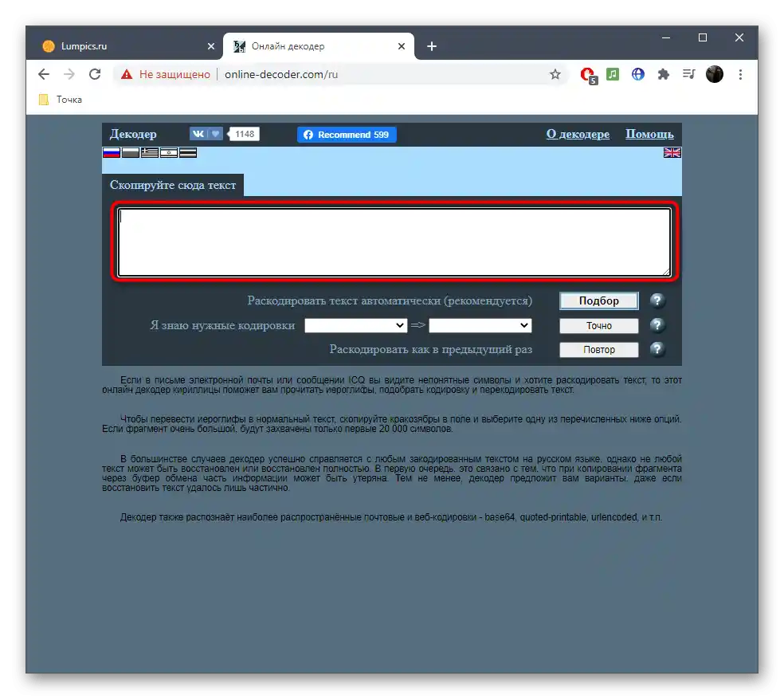Open the 'Помощь' link
The height and width of the screenshot is (699, 784).
649,134
